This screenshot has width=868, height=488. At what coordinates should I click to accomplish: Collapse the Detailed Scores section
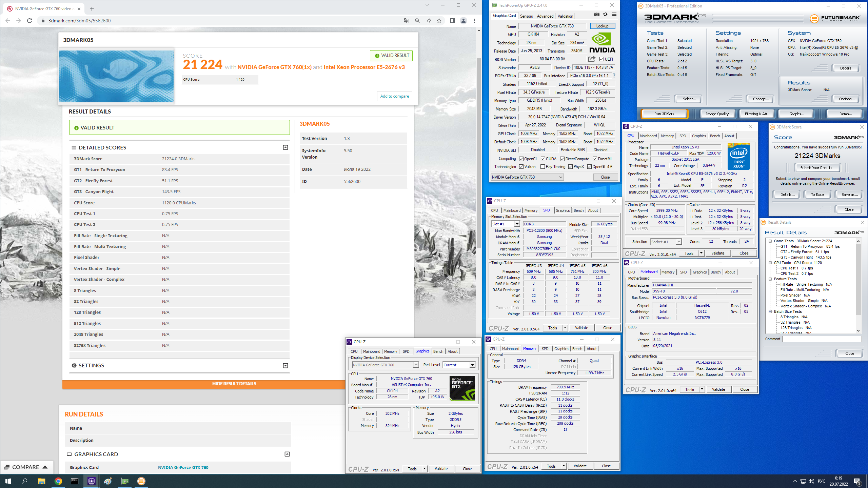285,147
